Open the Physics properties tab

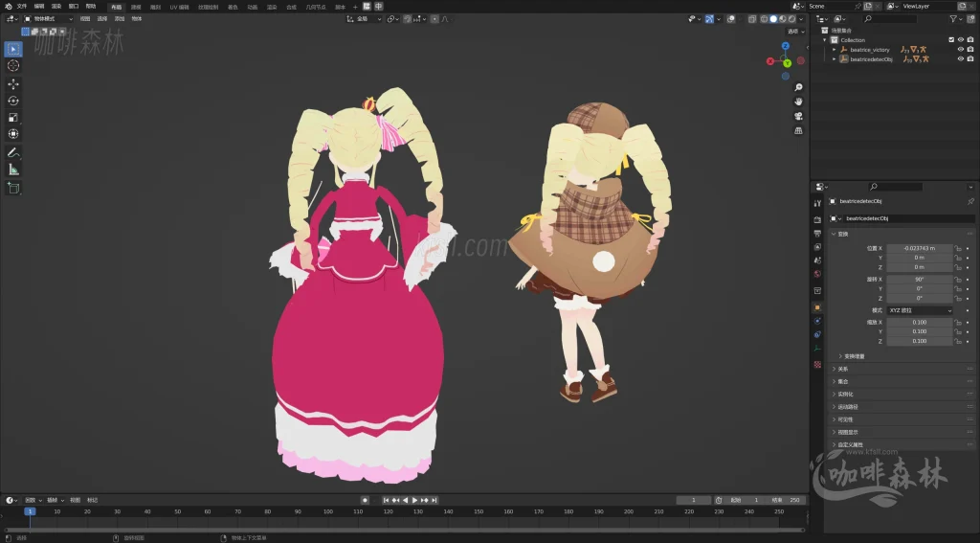tap(817, 321)
